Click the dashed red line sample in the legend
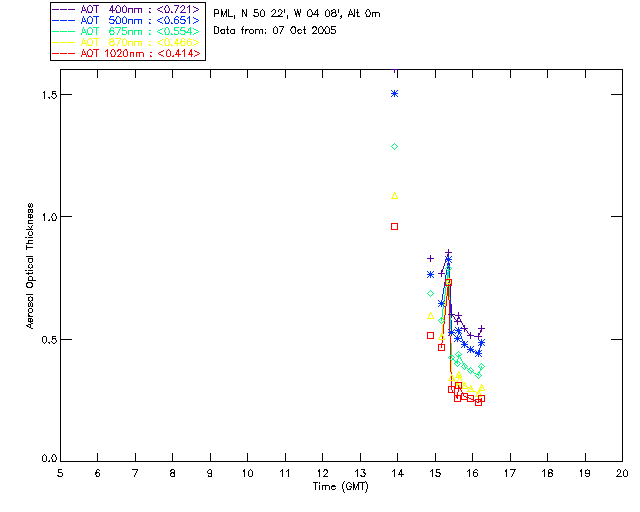Screen dimensions: 640x512 [x=63, y=53]
